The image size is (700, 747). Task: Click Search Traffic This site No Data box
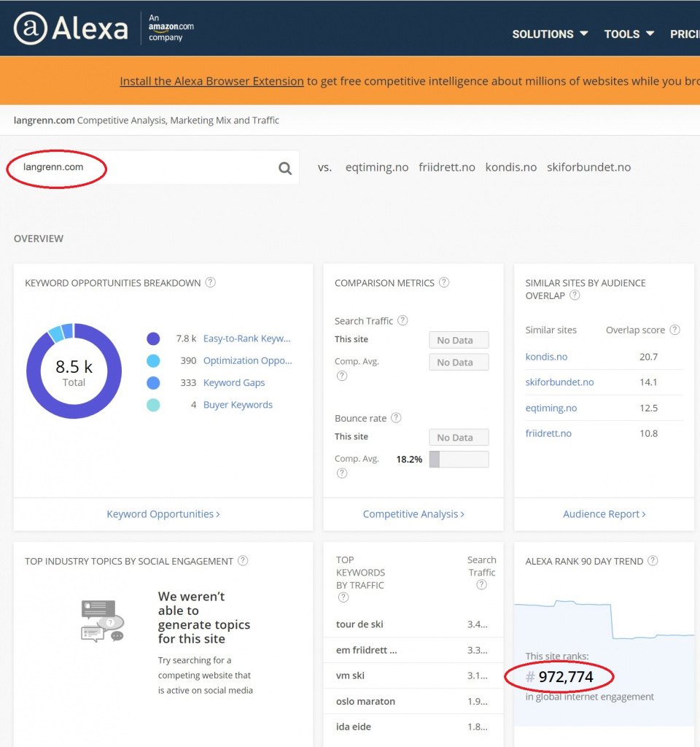point(459,340)
